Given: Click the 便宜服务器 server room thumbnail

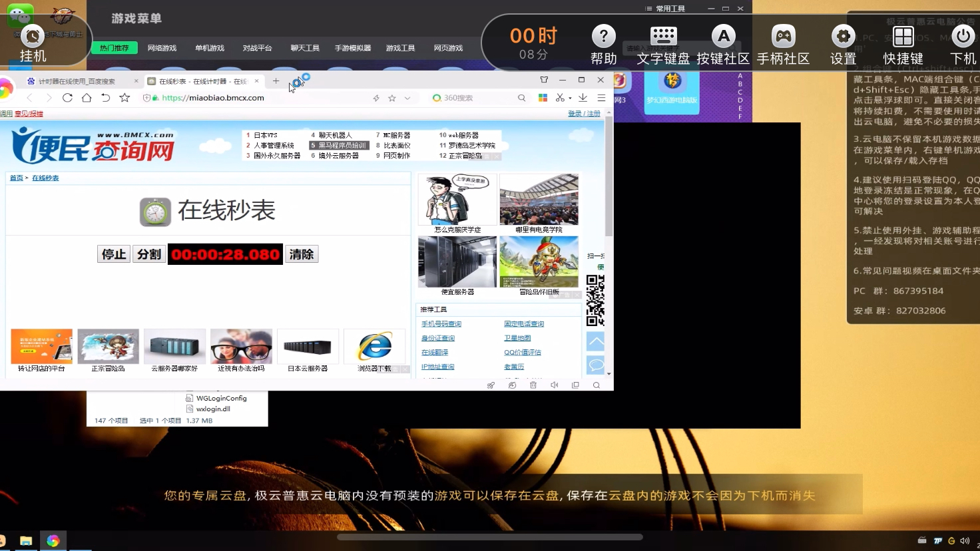Looking at the screenshot, I should click(457, 262).
